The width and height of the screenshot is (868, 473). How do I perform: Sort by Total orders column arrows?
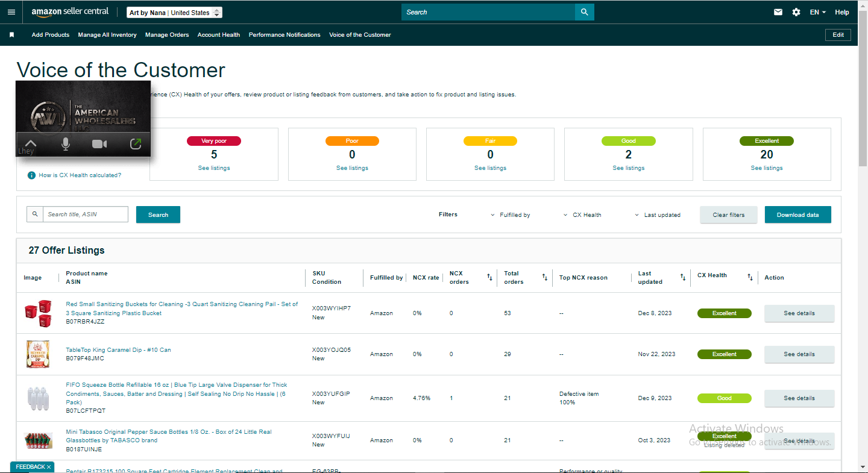click(544, 277)
